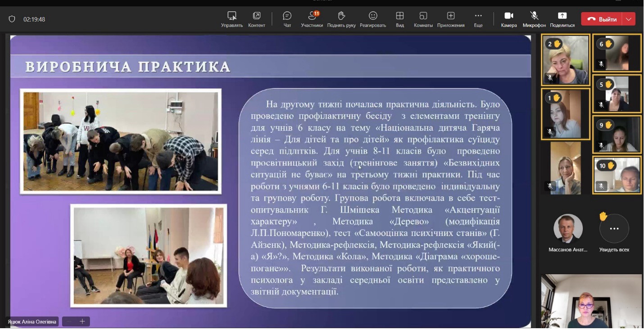Screen dimensions: 644x330
Task: Select participant video tile numbered 10
Action: click(x=617, y=175)
